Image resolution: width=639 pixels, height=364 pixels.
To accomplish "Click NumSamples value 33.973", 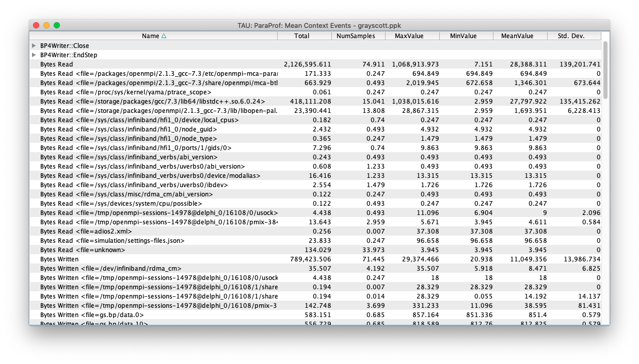I will point(374,250).
